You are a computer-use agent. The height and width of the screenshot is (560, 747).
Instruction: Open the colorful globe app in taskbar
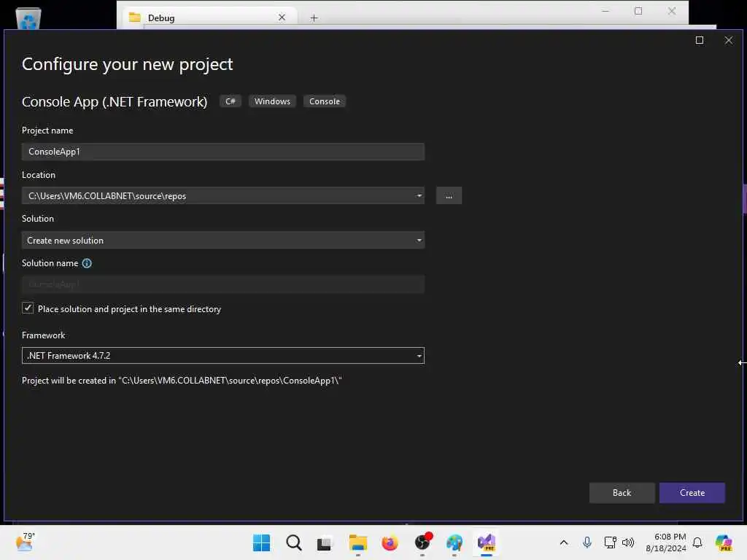[x=454, y=542]
